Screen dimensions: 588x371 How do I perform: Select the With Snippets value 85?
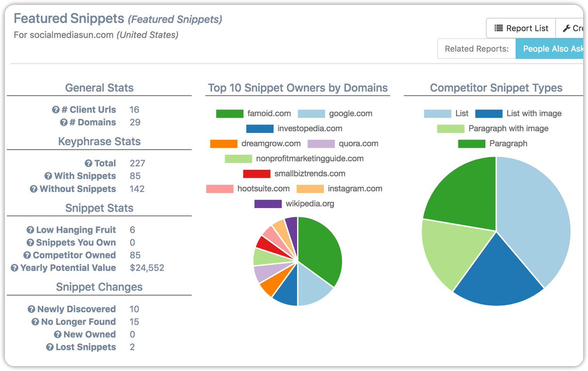tap(135, 176)
